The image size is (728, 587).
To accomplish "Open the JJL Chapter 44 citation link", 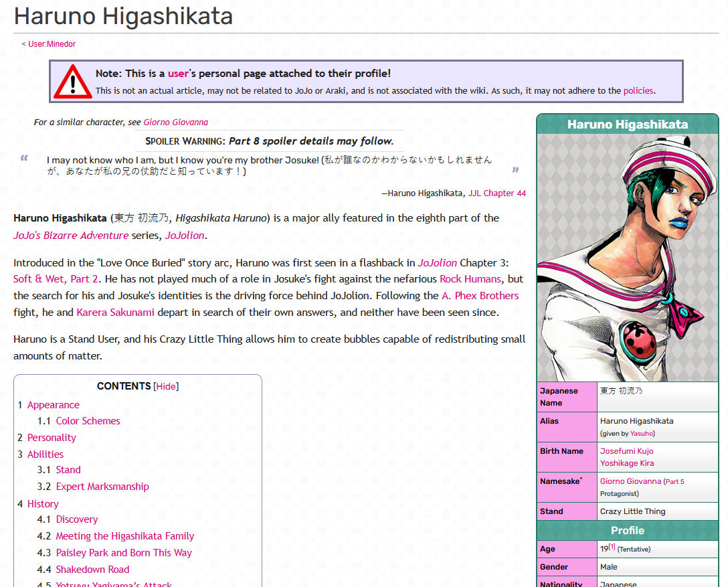I will tap(496, 193).
